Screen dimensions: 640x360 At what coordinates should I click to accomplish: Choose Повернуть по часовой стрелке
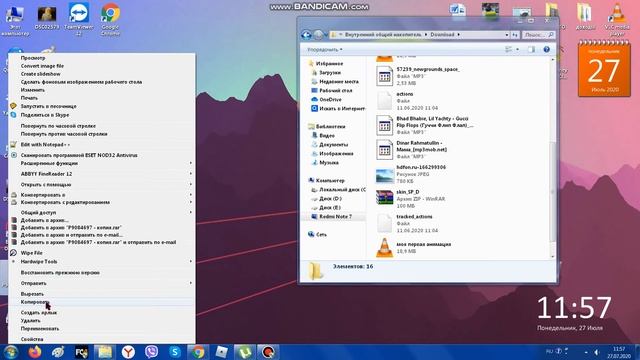(x=101, y=126)
